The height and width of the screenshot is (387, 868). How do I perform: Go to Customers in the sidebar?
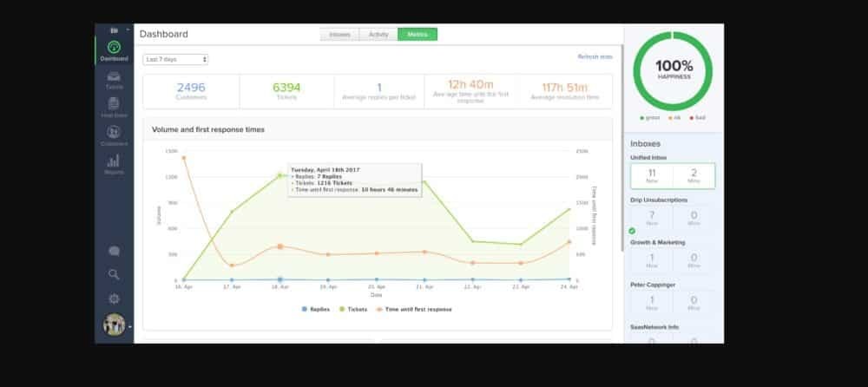[x=114, y=134]
